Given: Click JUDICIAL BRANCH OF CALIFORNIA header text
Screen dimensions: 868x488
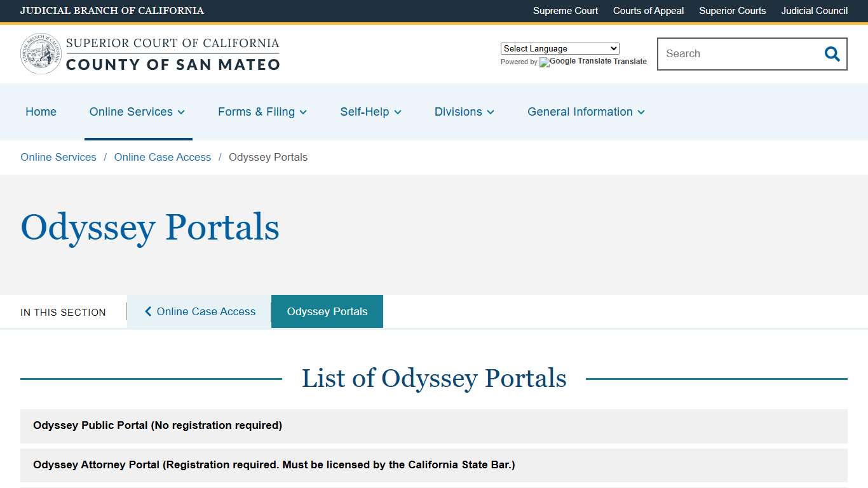Looking at the screenshot, I should 112,11.
